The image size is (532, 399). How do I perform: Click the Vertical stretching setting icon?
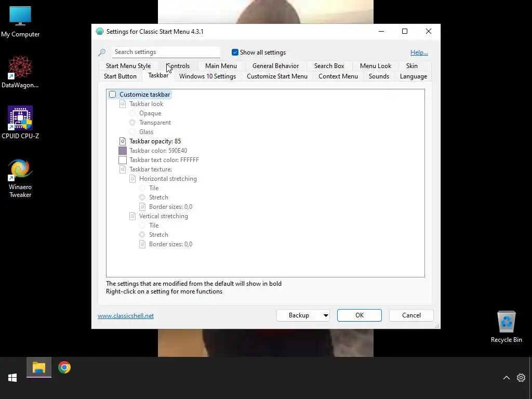(132, 216)
